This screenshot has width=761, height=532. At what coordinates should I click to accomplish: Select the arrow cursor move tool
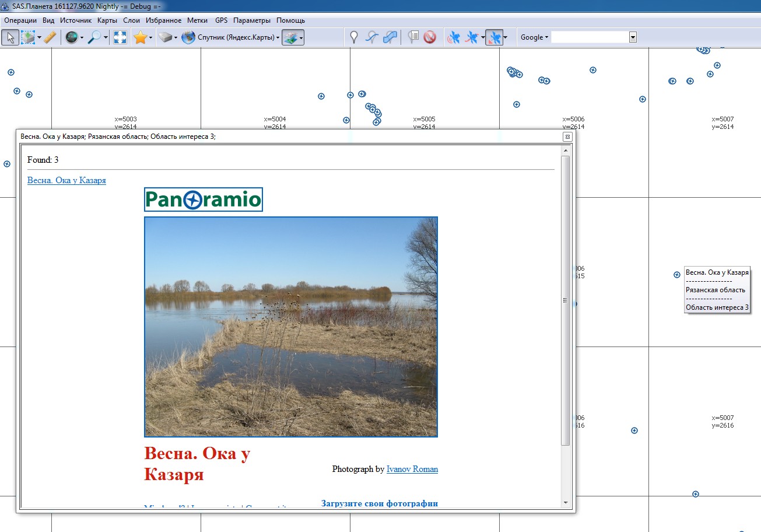coord(10,37)
